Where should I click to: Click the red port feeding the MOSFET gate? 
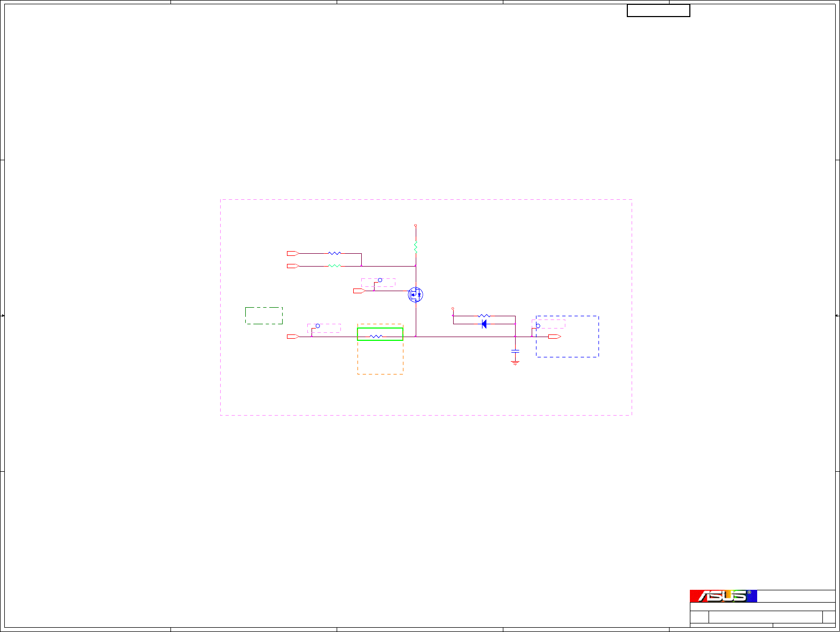[x=359, y=291]
